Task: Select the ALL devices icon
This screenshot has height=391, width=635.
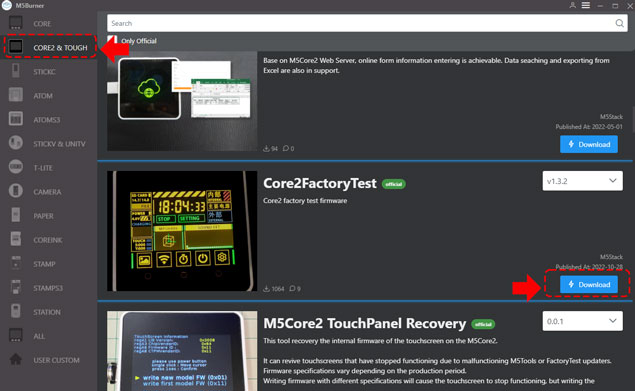Action: [x=16, y=335]
